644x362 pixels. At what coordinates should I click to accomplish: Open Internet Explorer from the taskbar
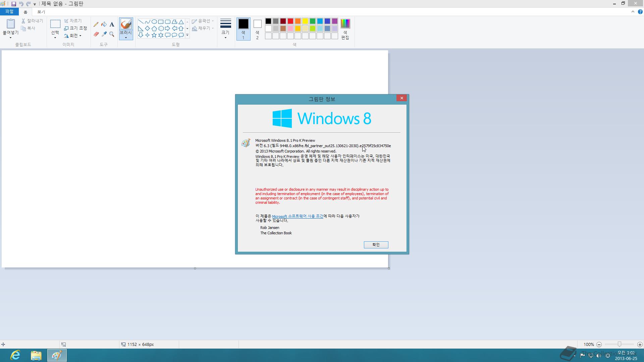(15, 355)
